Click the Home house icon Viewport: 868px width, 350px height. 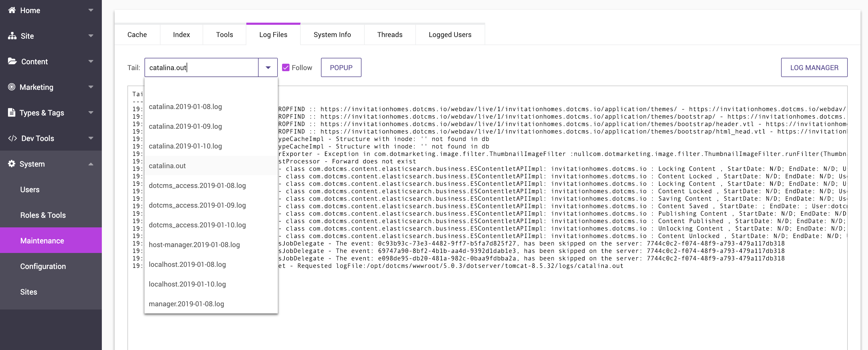coord(12,10)
